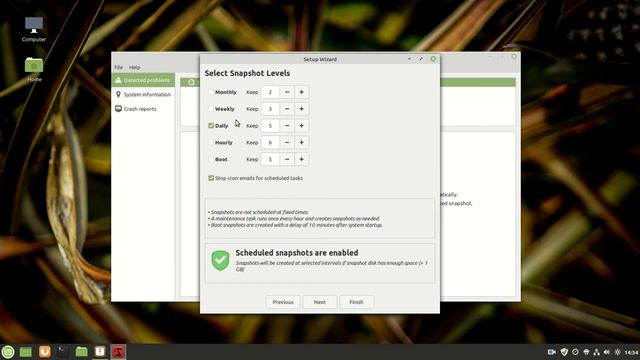Click the System information sidebar icon
640x360 pixels.
tap(118, 94)
